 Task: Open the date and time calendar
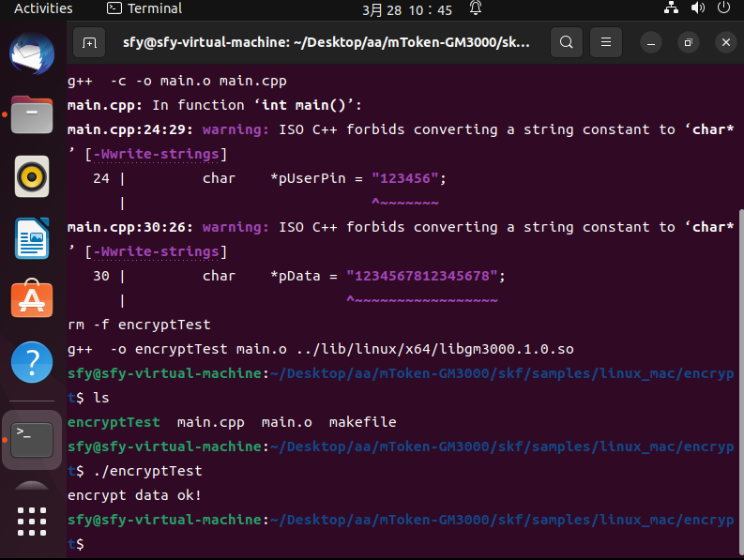[x=407, y=9]
